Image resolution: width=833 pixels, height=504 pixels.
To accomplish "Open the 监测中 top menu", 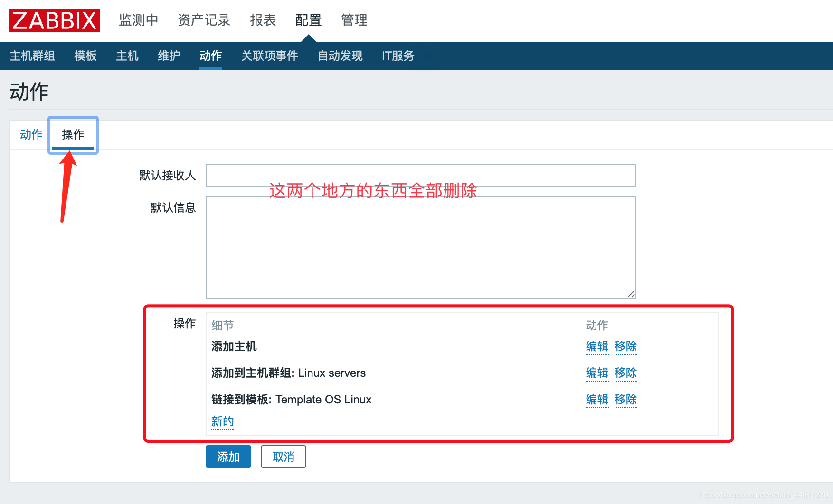I will click(139, 20).
